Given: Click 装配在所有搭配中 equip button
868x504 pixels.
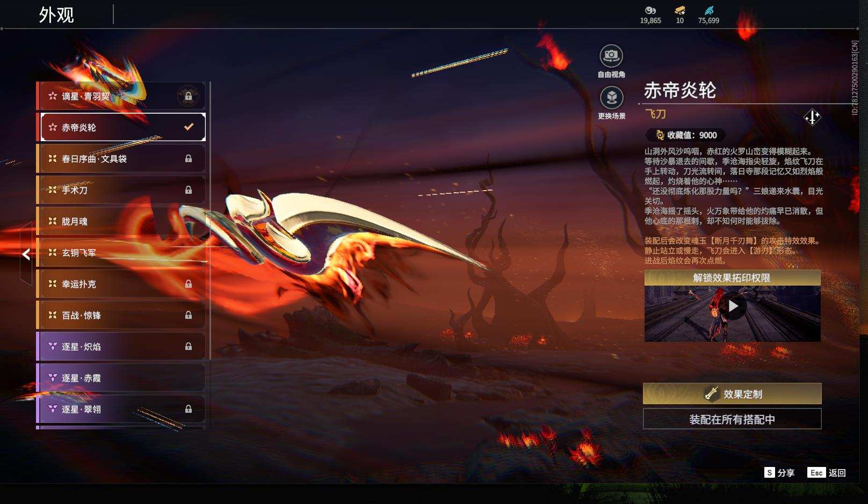Looking at the screenshot, I should tap(732, 419).
